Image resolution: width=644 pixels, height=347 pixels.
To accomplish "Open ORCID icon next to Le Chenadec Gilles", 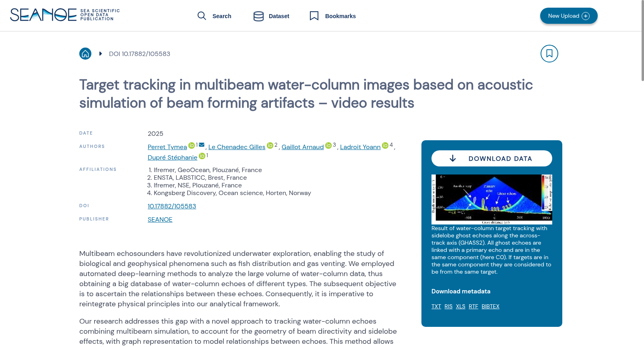I will pyautogui.click(x=270, y=145).
